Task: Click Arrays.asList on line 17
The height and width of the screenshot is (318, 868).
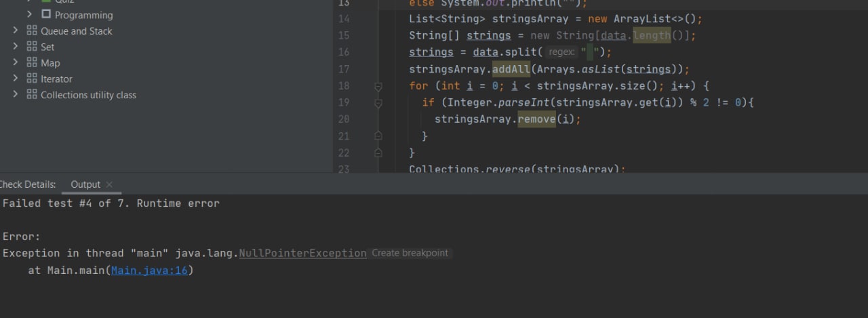Action: tap(578, 69)
